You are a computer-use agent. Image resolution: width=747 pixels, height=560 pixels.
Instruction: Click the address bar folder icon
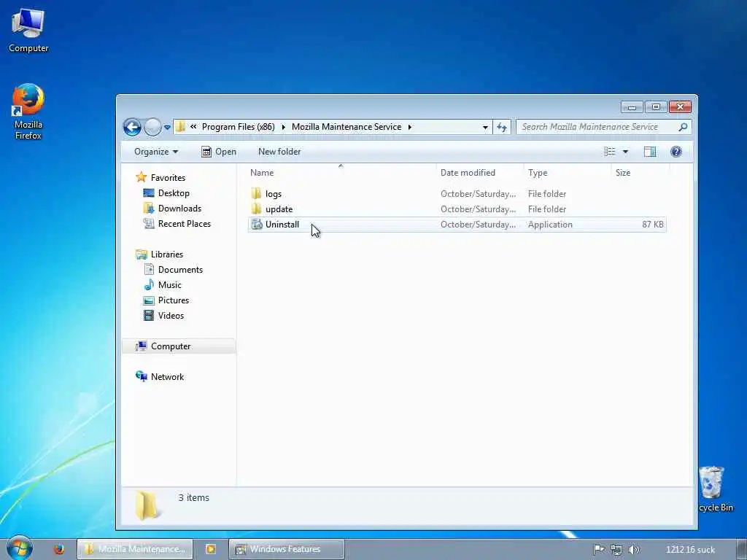click(x=181, y=127)
